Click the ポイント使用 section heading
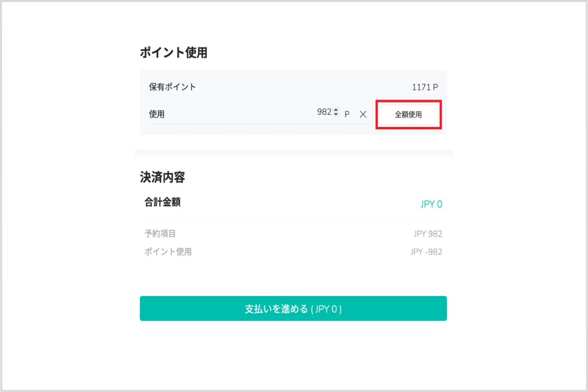The image size is (588, 392). click(173, 53)
